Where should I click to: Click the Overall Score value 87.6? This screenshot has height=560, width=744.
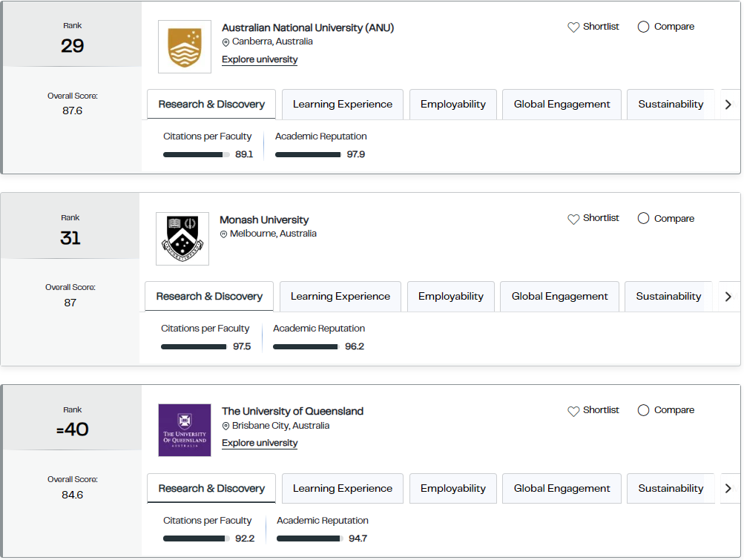pyautogui.click(x=72, y=111)
